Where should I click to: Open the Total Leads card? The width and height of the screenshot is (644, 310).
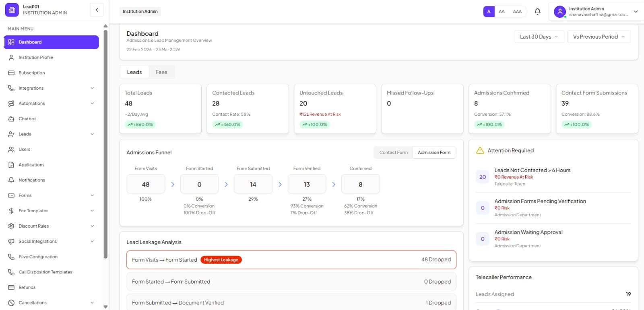pyautogui.click(x=161, y=109)
